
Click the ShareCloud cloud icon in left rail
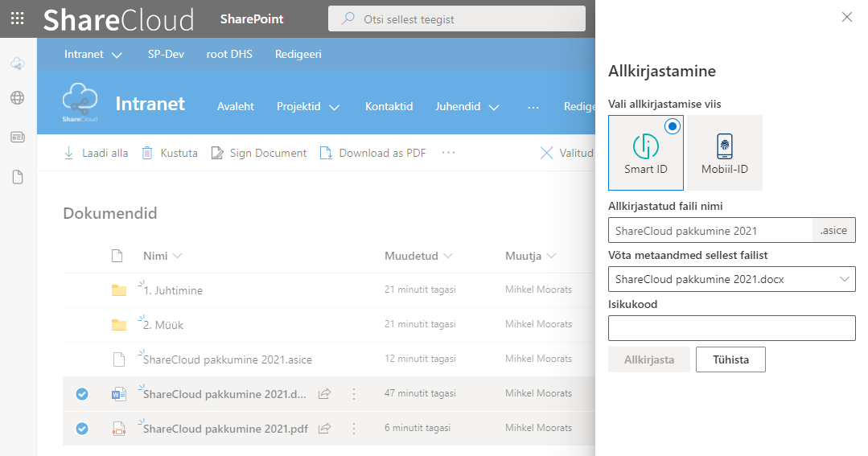pyautogui.click(x=18, y=64)
